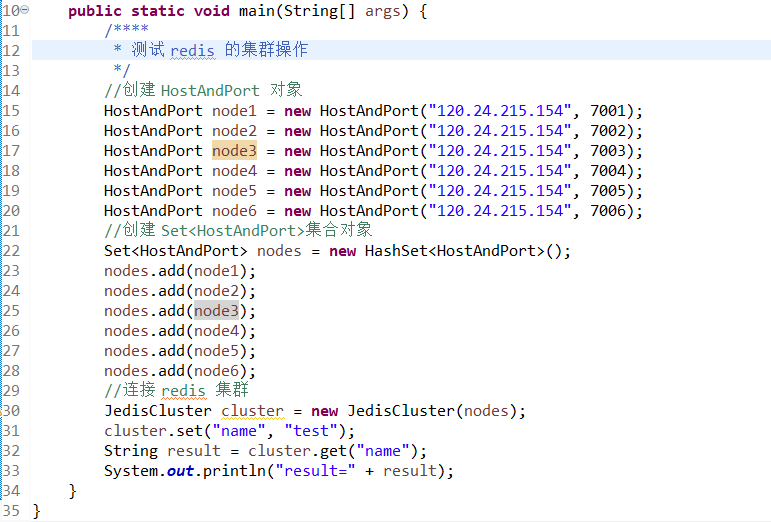Click variable node5 on line 19
Screen dimensions: 771x522
point(234,191)
